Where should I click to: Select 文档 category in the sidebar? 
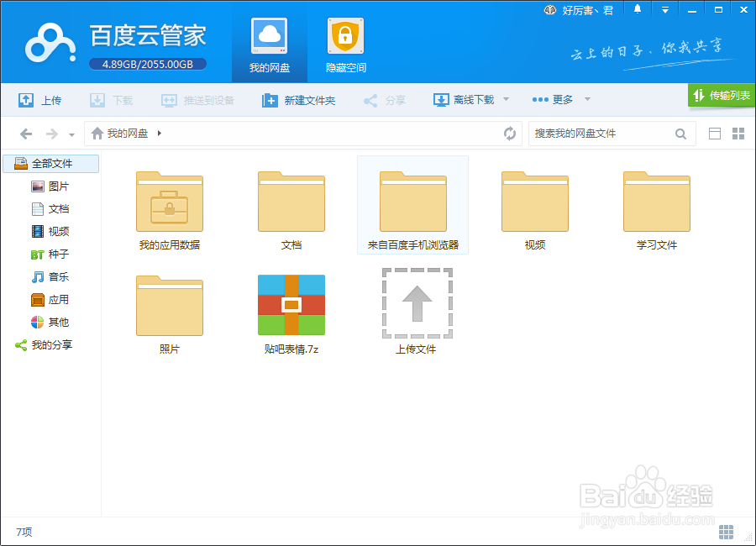pyautogui.click(x=50, y=209)
